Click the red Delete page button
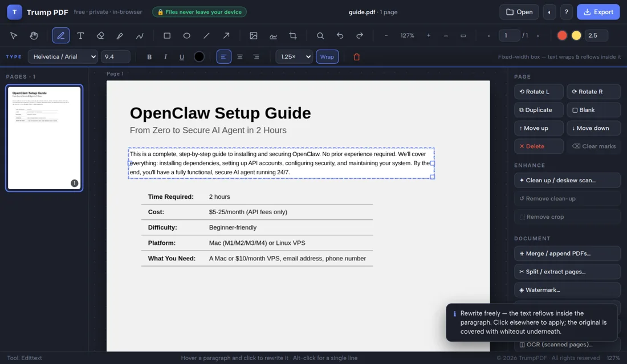 tap(539, 146)
